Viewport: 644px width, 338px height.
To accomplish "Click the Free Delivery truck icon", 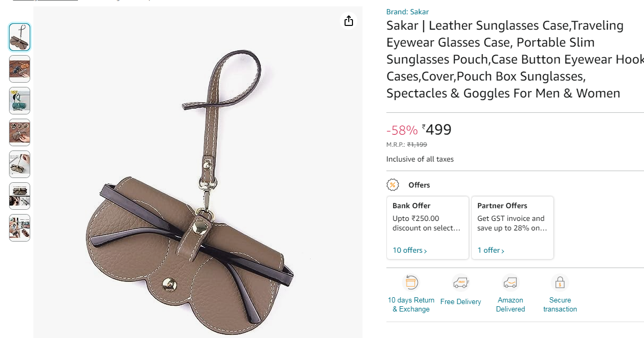I will [461, 282].
